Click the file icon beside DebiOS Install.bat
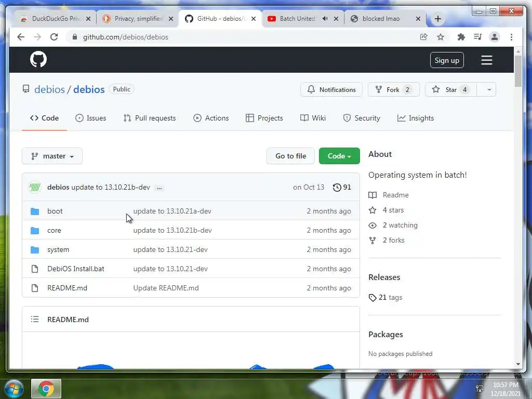 point(35,269)
